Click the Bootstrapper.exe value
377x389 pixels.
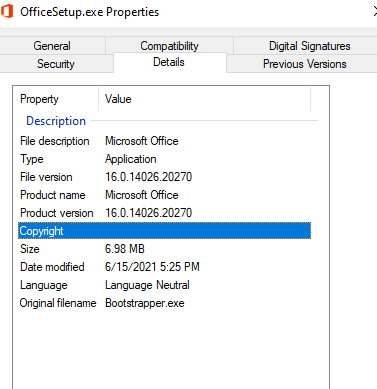tap(145, 303)
